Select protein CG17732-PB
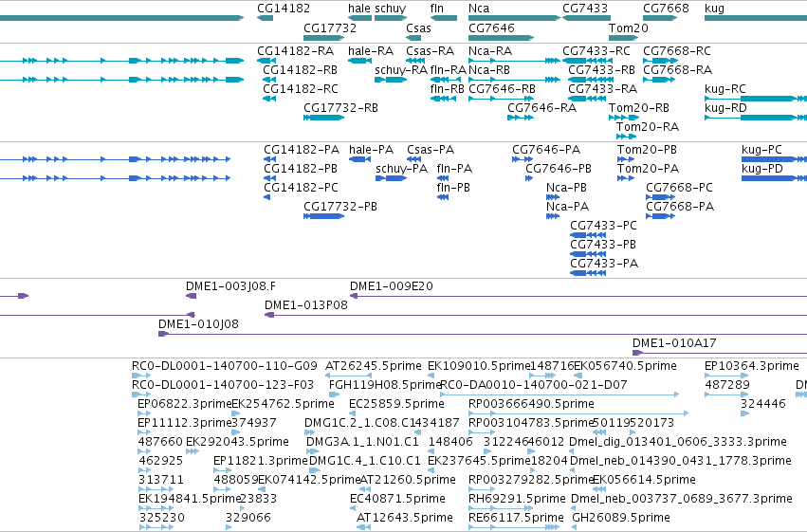 (340, 207)
